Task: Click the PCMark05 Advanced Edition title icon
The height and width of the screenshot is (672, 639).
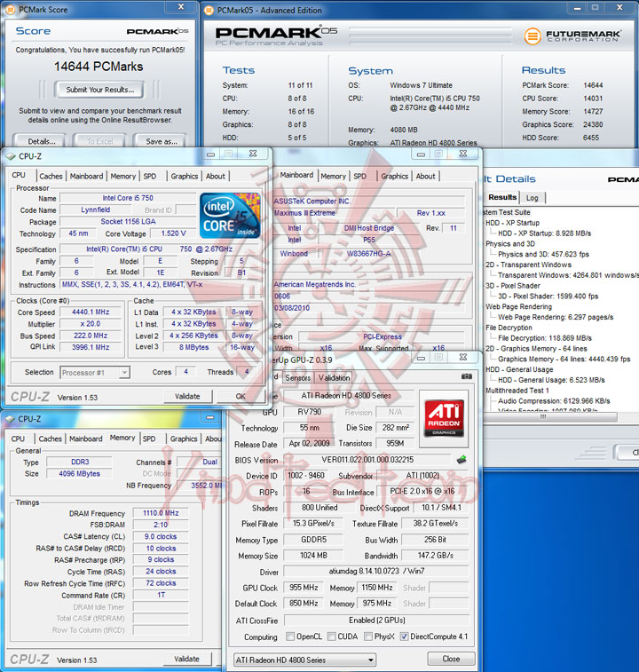Action: pos(209,11)
